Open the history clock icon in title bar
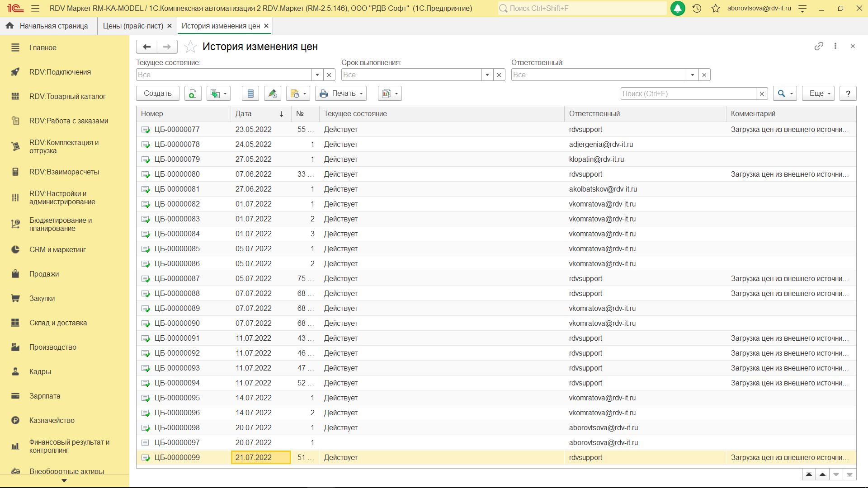The width and height of the screenshot is (868, 488). (697, 8)
